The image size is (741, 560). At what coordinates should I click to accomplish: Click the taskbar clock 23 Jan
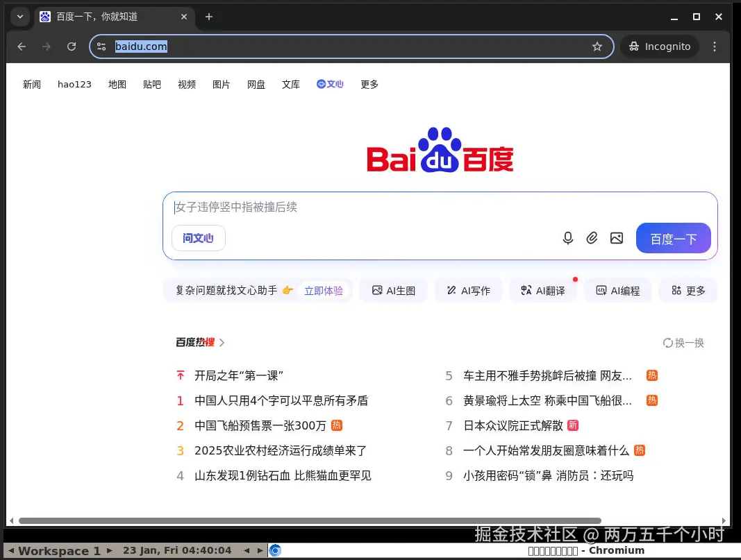(x=177, y=550)
